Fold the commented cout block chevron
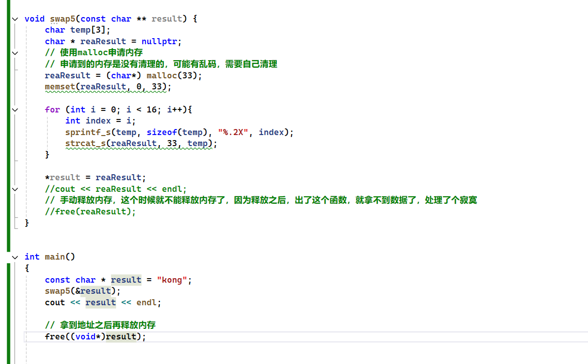This screenshot has height=364, width=588. (15, 189)
